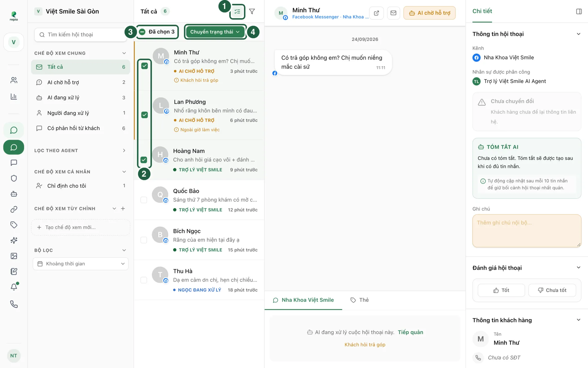
Task: Uncheck the Lan Phương conversation checkbox
Action: point(145,115)
